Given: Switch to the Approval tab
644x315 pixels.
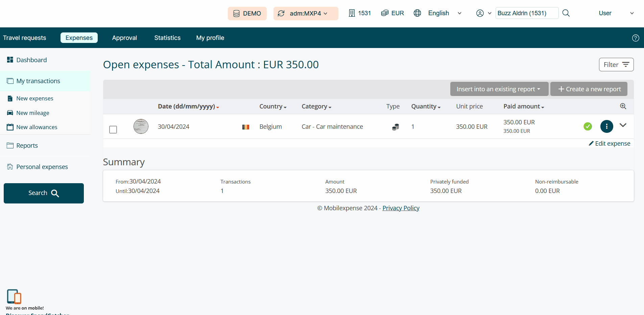Looking at the screenshot, I should coord(124,38).
